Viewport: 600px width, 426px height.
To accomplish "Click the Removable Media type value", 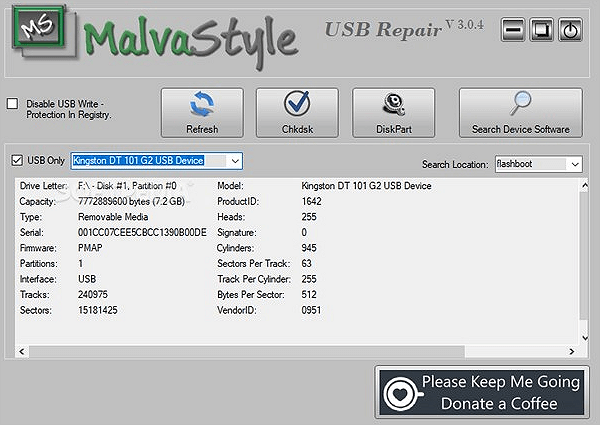I will click(x=113, y=217).
